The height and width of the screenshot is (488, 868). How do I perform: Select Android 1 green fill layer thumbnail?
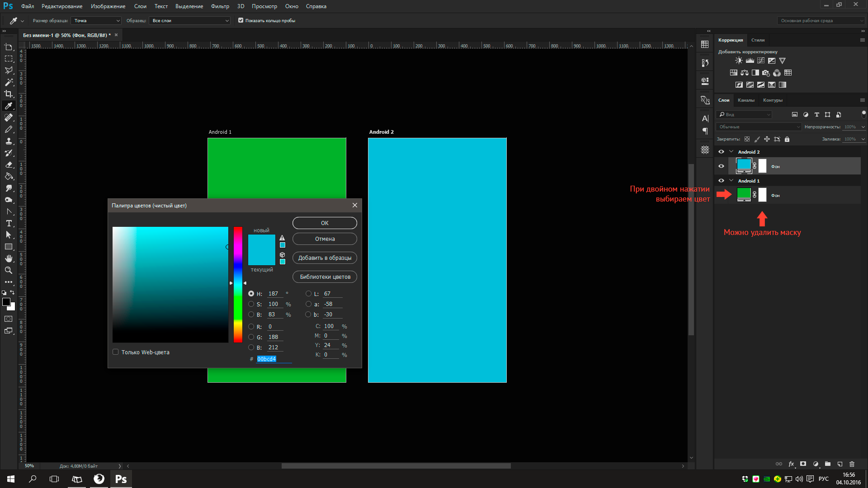(x=744, y=194)
